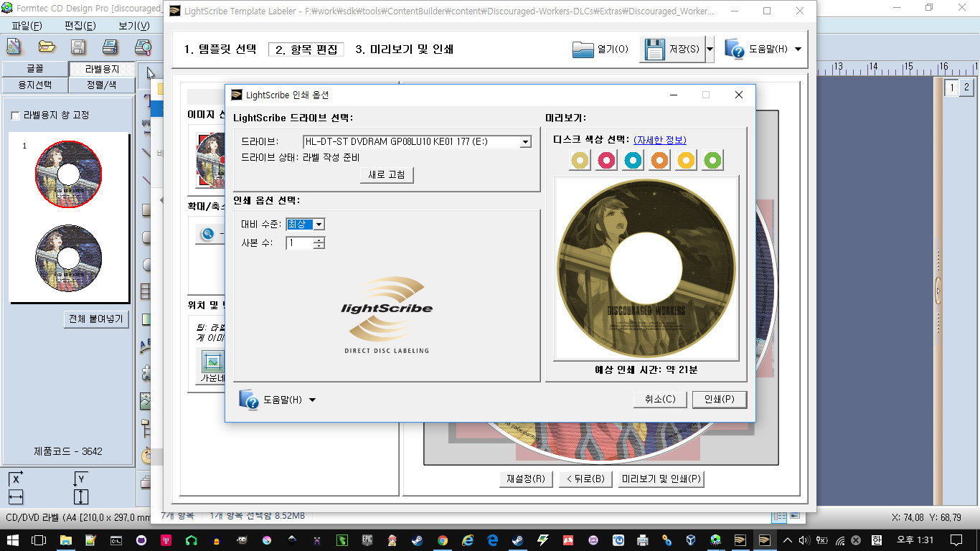Click the open folder icon in Formtec toolbar
980x551 pixels.
(47, 47)
